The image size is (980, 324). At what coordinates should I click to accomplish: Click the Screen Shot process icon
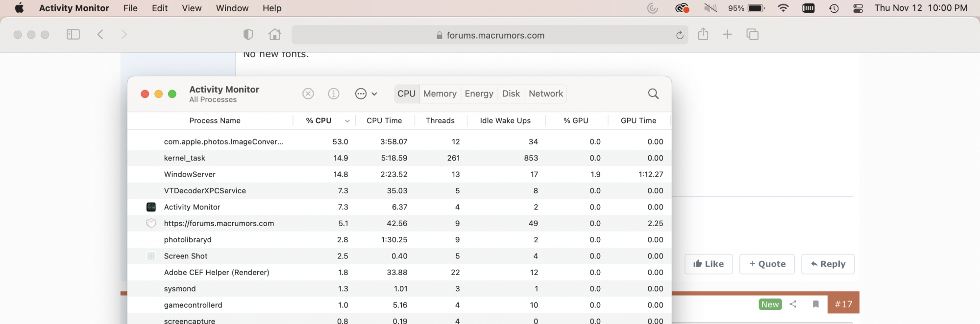[x=151, y=256]
